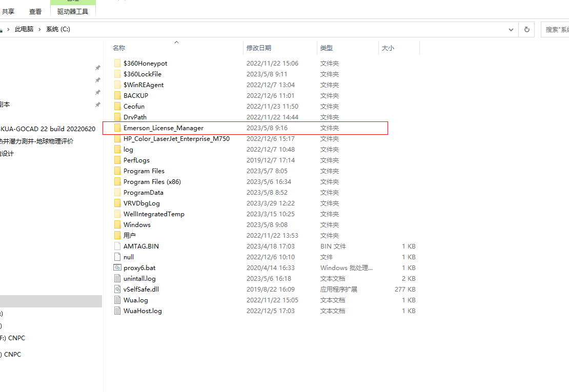Click the first pin icon in quick access

pos(97,68)
